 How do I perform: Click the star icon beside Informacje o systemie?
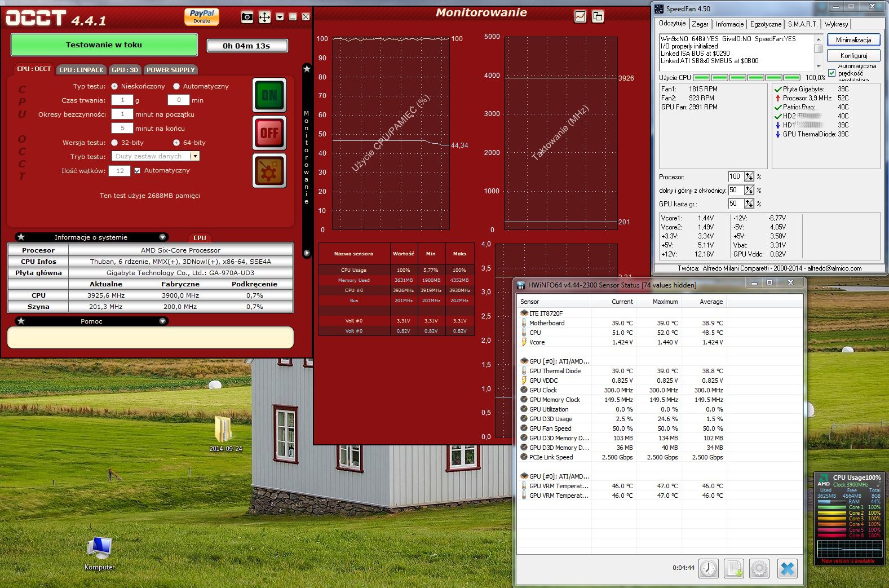pyautogui.click(x=21, y=237)
